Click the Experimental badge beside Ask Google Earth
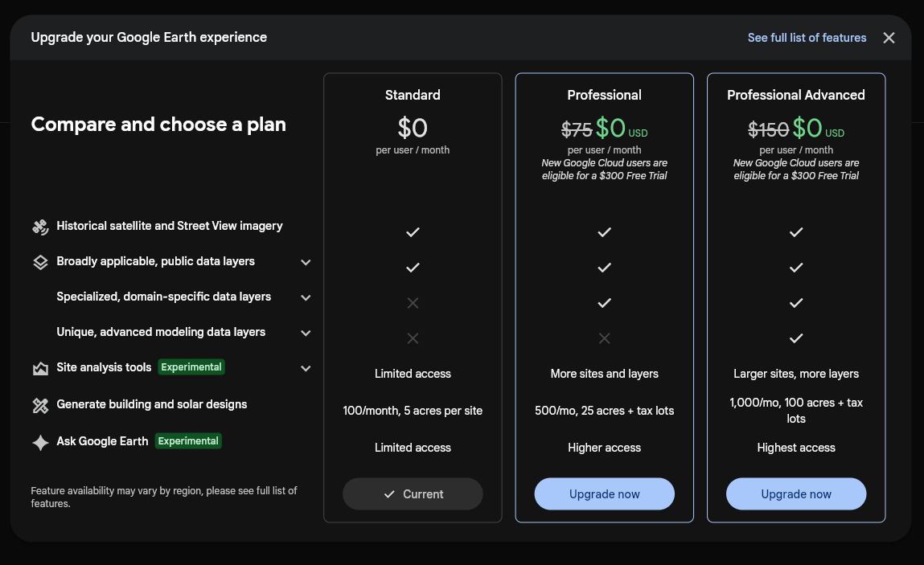This screenshot has height=565, width=924. 188,440
